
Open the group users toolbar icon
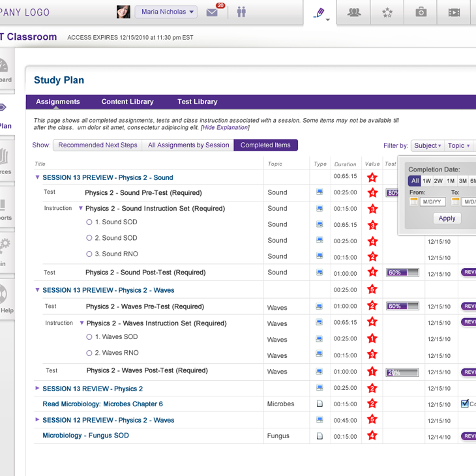tap(354, 12)
